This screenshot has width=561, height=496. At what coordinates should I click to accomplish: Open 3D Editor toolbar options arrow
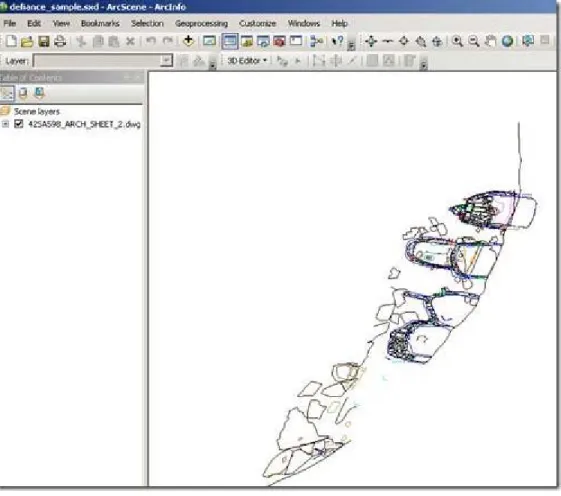click(x=424, y=64)
